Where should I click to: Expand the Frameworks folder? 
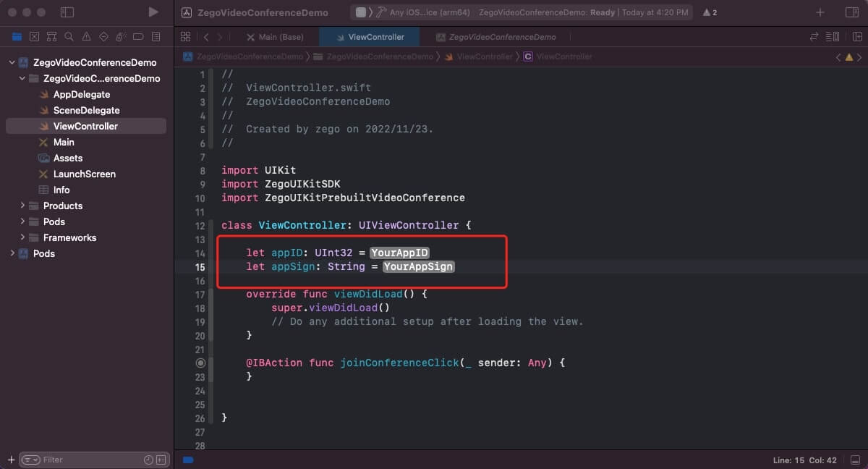tap(23, 238)
